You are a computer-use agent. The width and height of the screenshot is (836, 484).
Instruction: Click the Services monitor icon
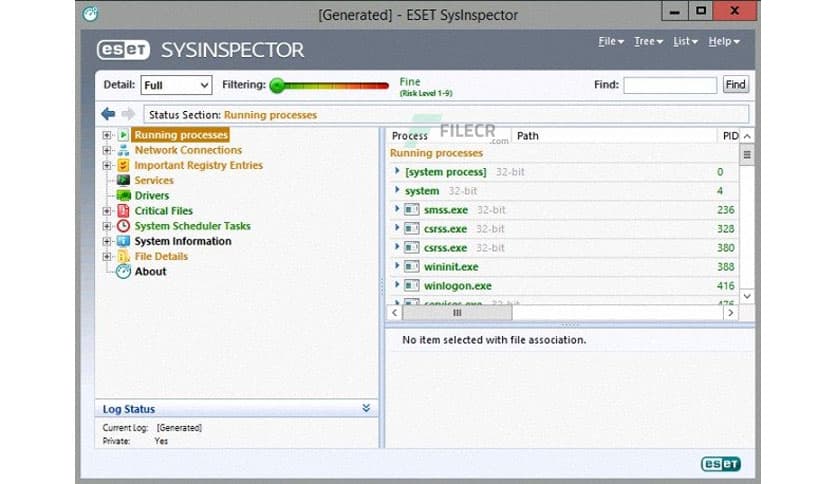click(x=123, y=180)
